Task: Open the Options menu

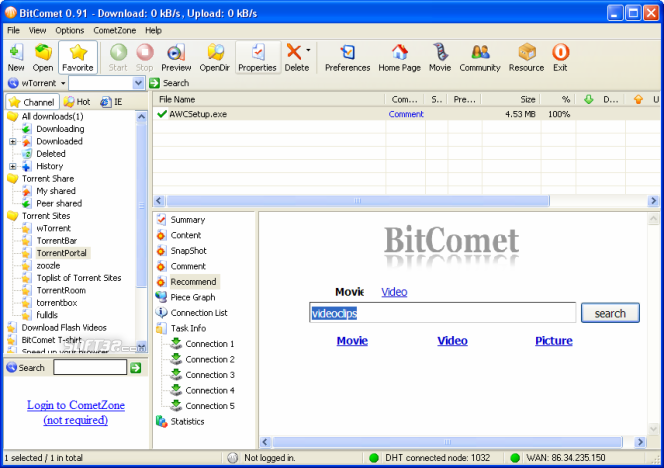Action: tap(69, 30)
